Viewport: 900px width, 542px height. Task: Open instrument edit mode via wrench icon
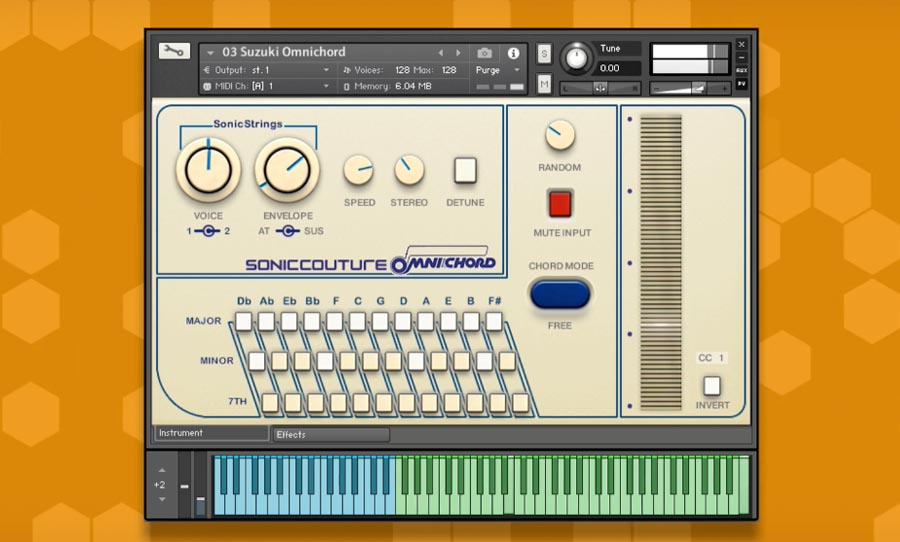(x=174, y=52)
